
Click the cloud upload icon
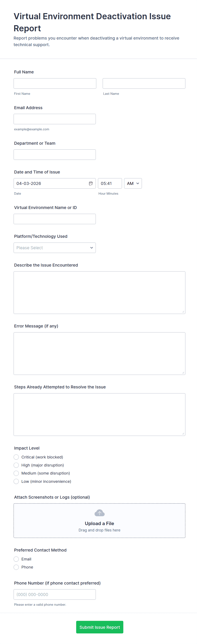coord(99,513)
